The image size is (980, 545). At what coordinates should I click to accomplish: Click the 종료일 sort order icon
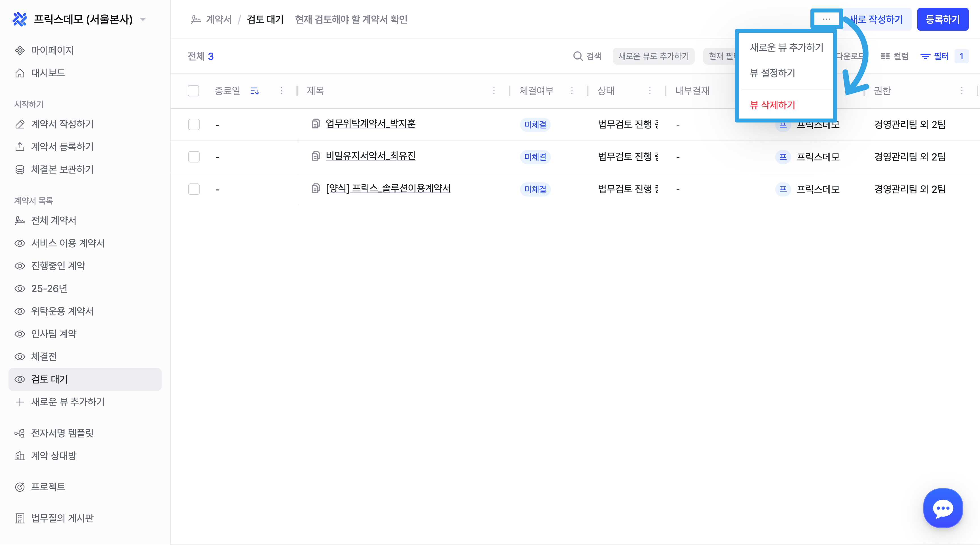point(255,91)
